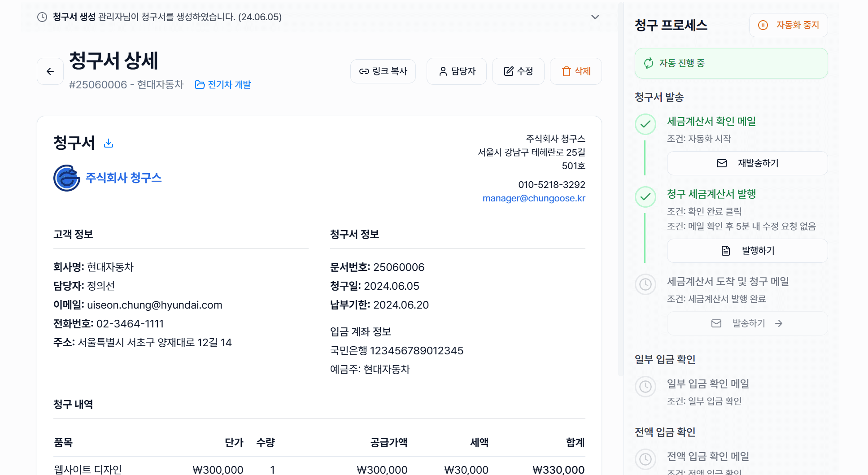Open the 전기차 개발 project folder link

(x=223, y=85)
